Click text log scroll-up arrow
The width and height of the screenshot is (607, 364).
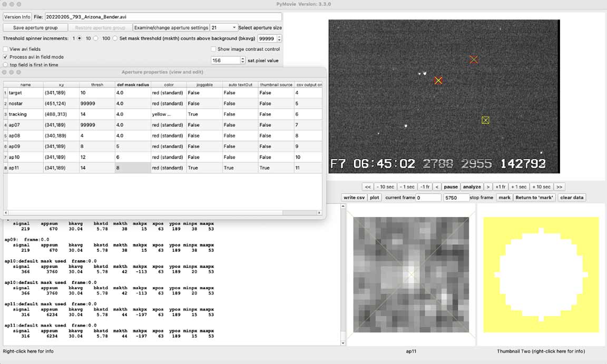click(x=343, y=206)
